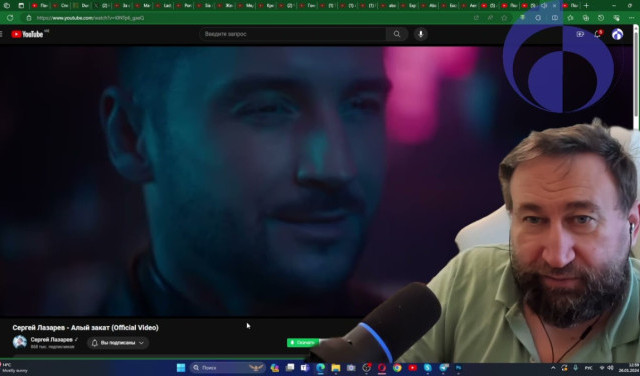Open YouTube notifications bell
Viewport: 640px width, 376px height.
[x=597, y=34]
